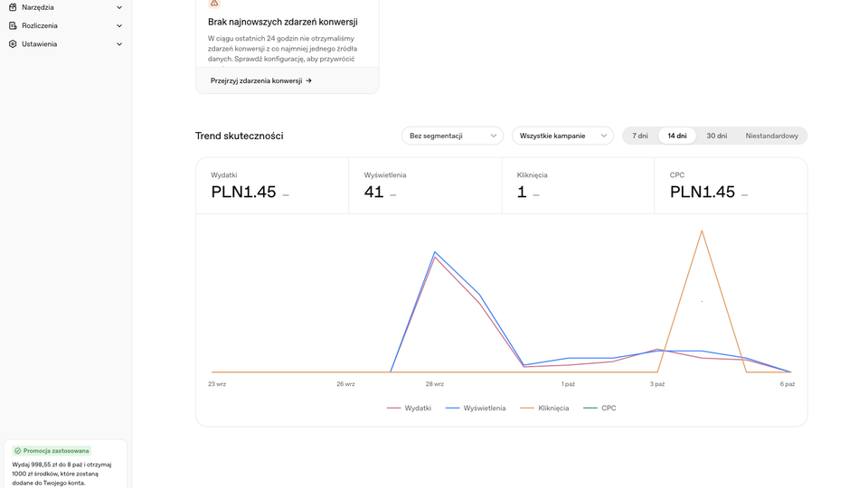Switch range to 30 dni
The width and height of the screenshot is (868, 488).
(716, 136)
